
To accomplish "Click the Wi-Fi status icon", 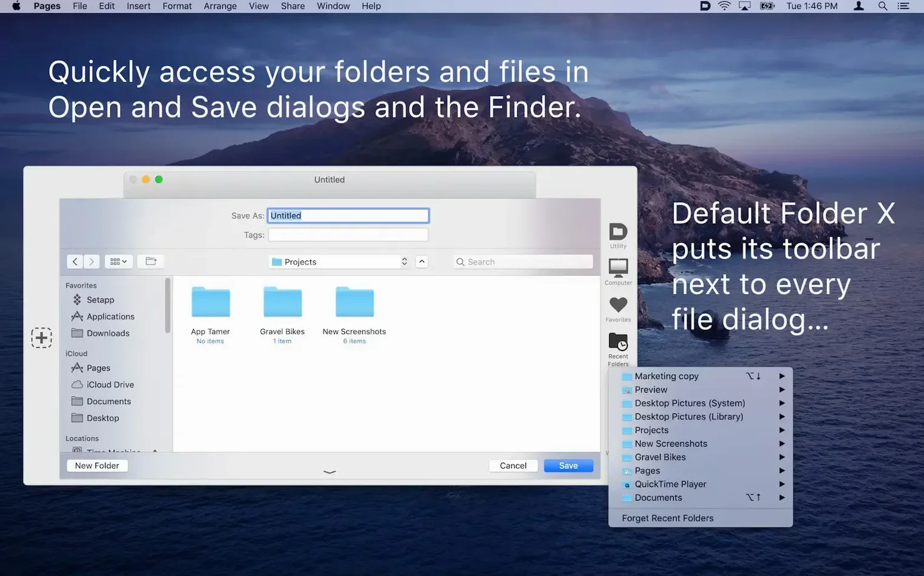I will [725, 6].
